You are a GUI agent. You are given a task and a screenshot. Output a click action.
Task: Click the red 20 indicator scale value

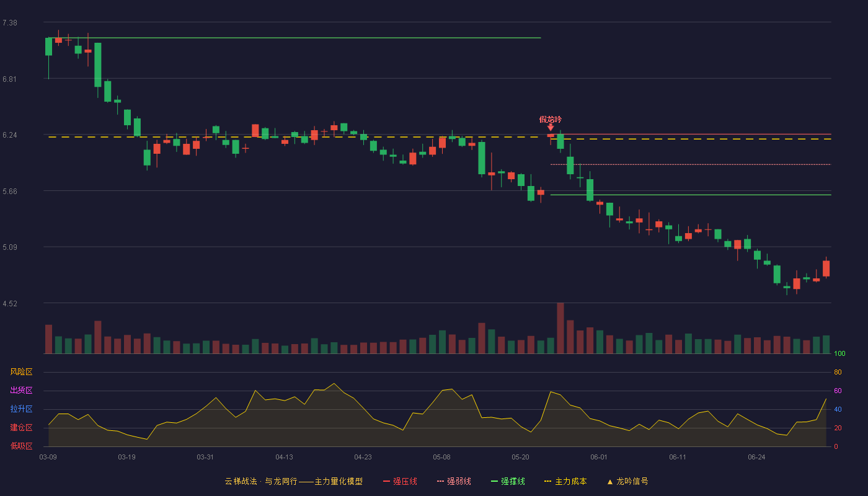click(x=838, y=428)
